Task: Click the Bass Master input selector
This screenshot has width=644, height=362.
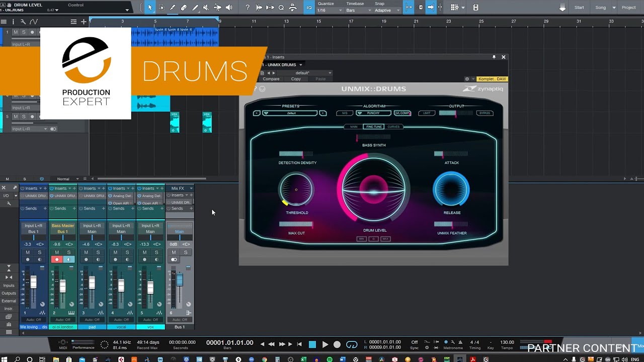Action: (63, 226)
